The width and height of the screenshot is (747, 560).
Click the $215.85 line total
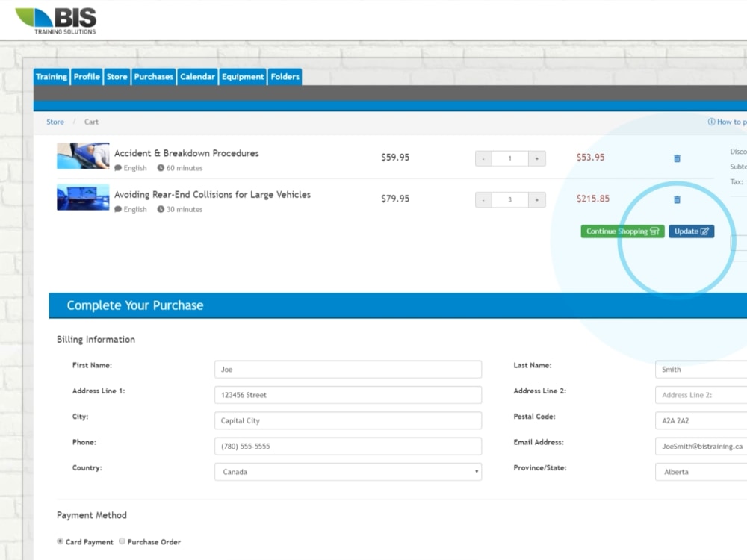click(592, 199)
